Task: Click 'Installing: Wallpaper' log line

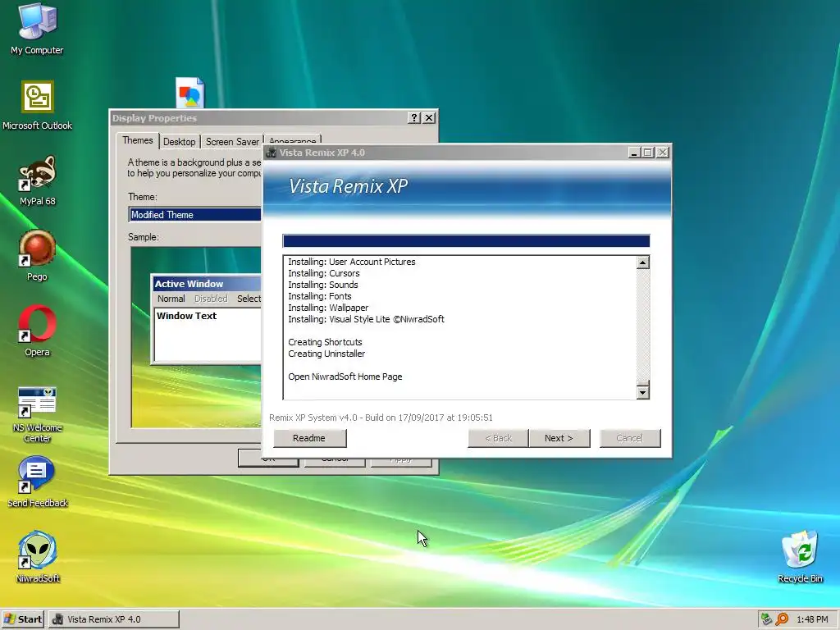Action: [328, 308]
